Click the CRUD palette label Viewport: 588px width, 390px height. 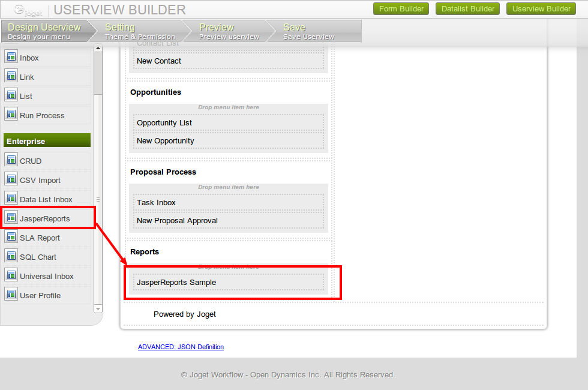coord(31,161)
